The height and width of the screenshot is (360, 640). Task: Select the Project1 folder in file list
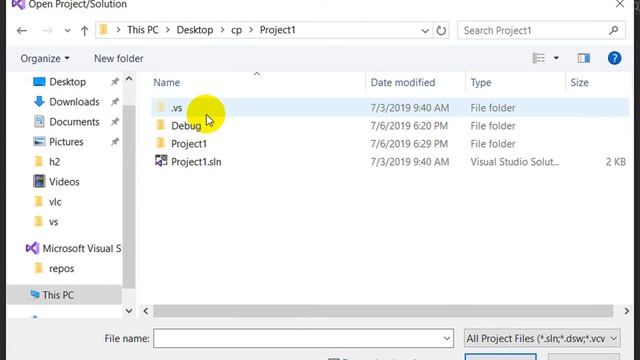pyautogui.click(x=189, y=144)
